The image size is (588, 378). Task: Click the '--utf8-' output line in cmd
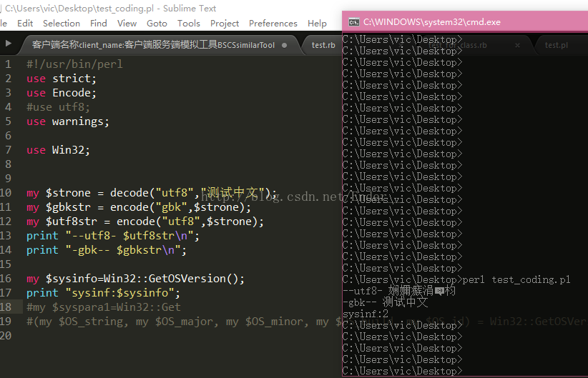(399, 291)
